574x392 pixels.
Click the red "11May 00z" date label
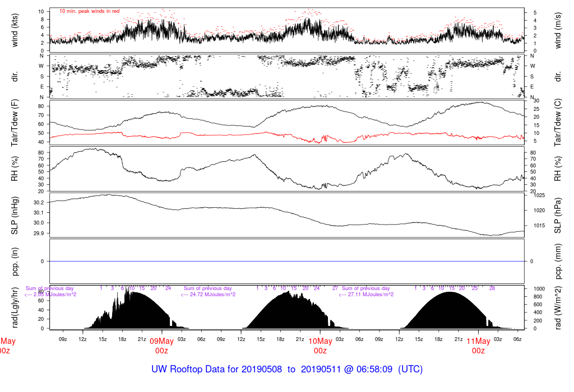(x=478, y=346)
